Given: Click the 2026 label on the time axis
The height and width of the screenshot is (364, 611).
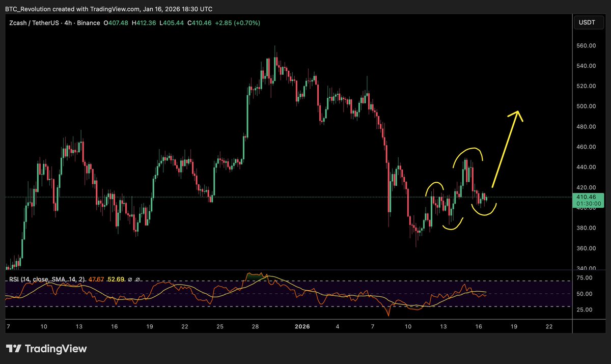Looking at the screenshot, I should (x=302, y=326).
